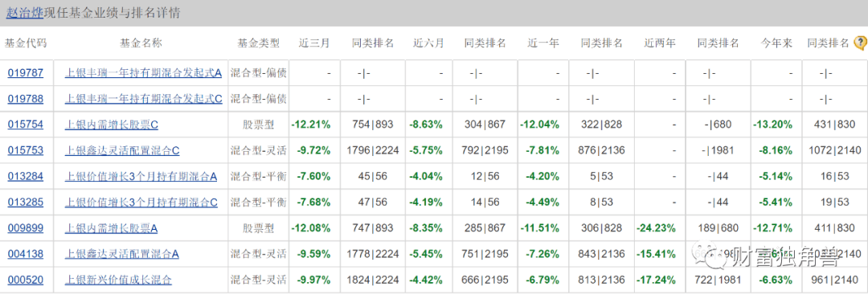The width and height of the screenshot is (868, 295).
Task: Open fund code 004138 link
Action: [26, 254]
